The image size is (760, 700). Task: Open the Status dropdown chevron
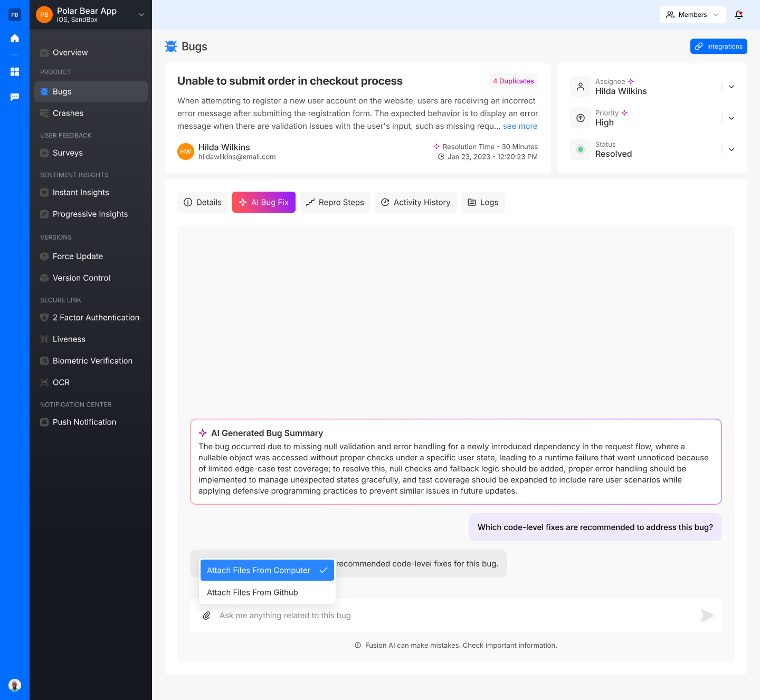731,149
